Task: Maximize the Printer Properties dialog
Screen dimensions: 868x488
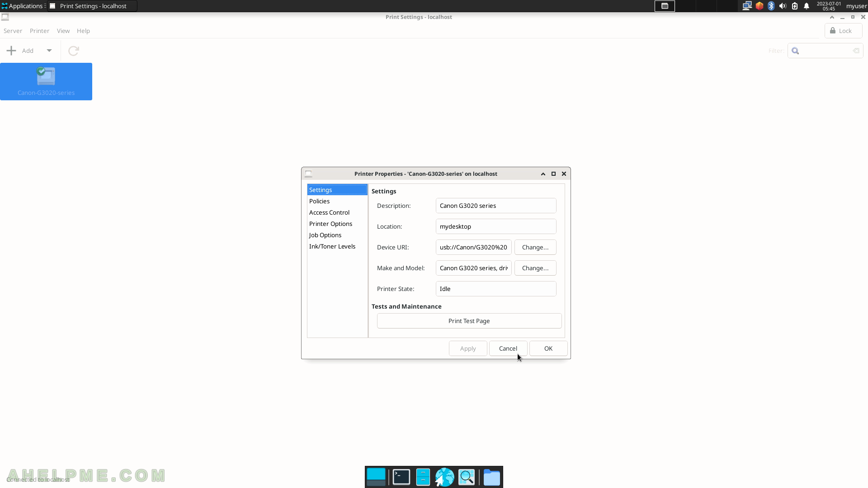Action: coord(553,174)
